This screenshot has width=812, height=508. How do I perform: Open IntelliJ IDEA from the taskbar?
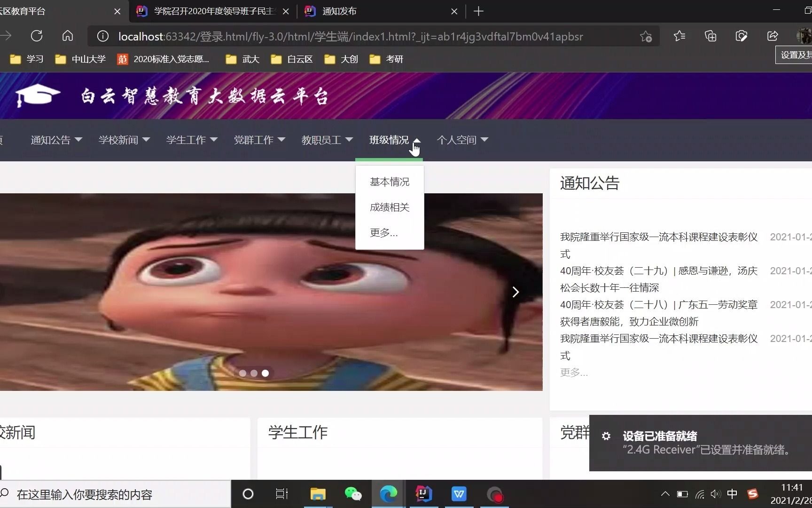pos(423,494)
